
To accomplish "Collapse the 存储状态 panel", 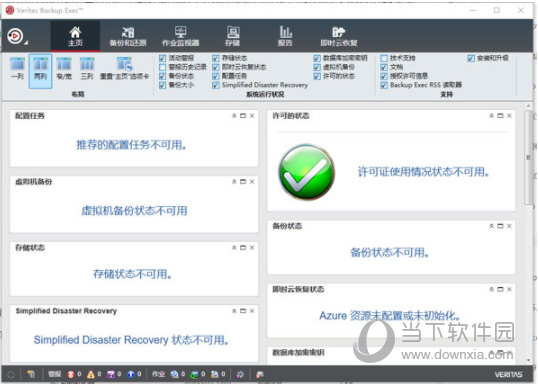I will point(234,247).
